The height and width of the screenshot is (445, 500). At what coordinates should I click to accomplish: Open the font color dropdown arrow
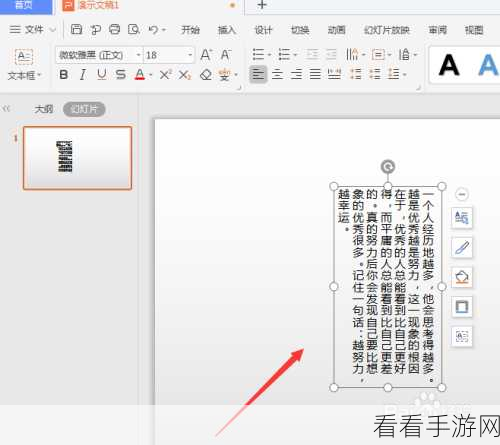click(x=151, y=75)
